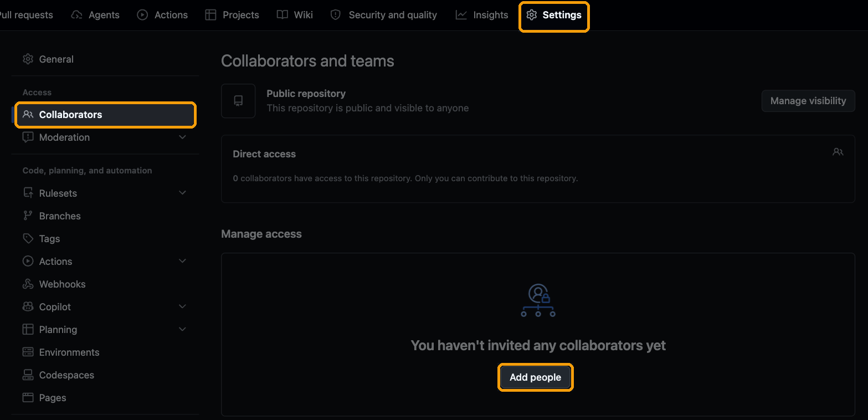This screenshot has height=420, width=868.
Task: Click the Pages browser icon in sidebar
Action: pyautogui.click(x=28, y=397)
